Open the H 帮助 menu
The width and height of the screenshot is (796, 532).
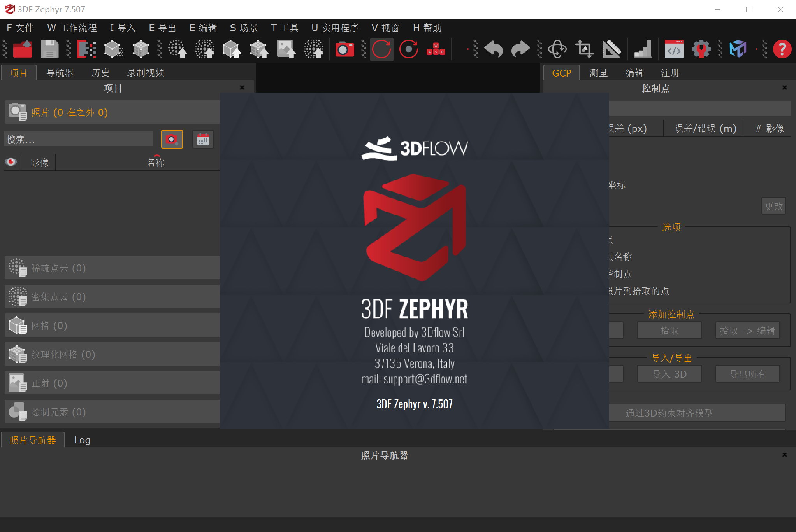click(x=427, y=28)
